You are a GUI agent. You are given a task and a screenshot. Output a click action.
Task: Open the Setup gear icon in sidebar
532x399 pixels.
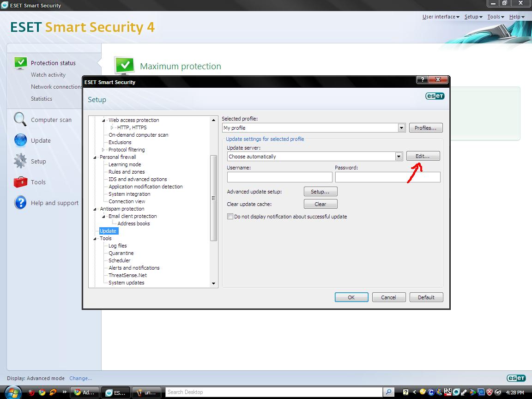click(20, 161)
